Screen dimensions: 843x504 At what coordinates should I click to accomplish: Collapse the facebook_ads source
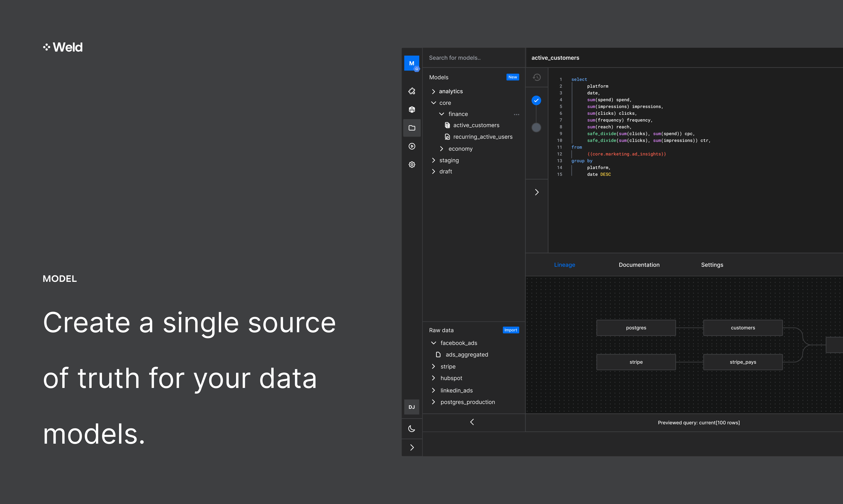pyautogui.click(x=433, y=343)
